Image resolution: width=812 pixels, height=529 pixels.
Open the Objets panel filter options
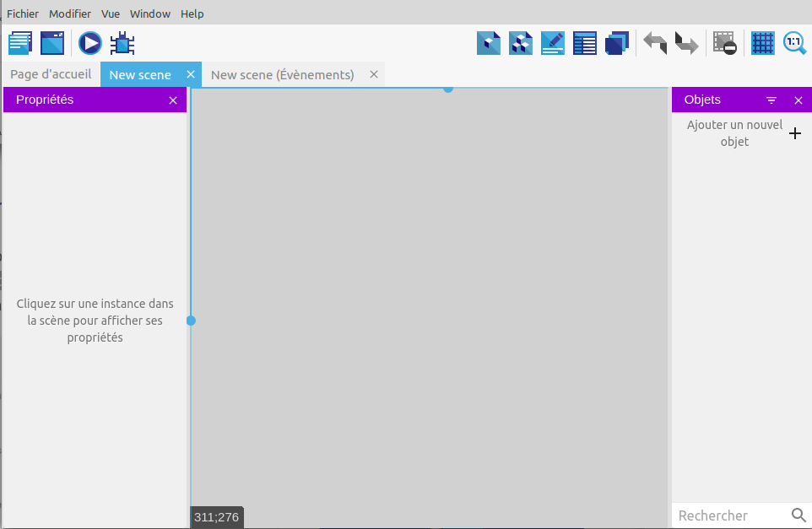click(771, 100)
